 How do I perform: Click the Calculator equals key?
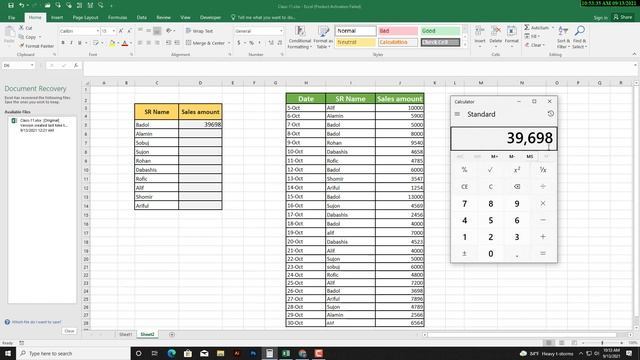pyautogui.click(x=543, y=253)
